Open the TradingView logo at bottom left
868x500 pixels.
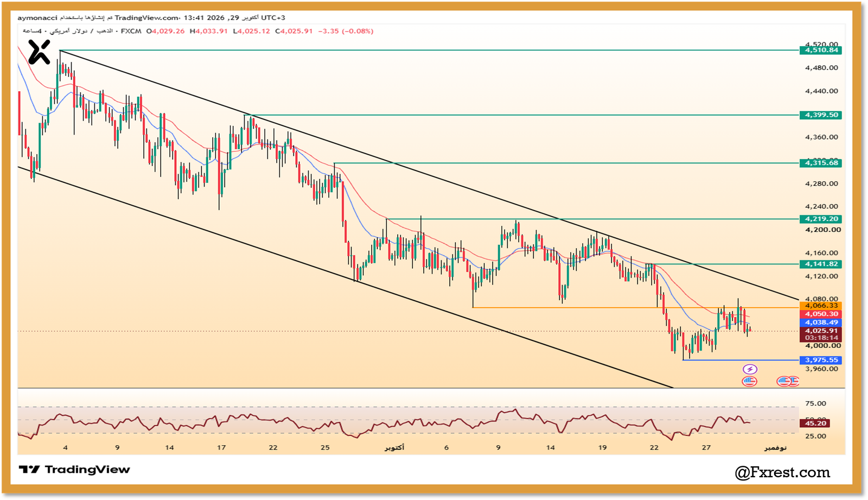click(74, 470)
